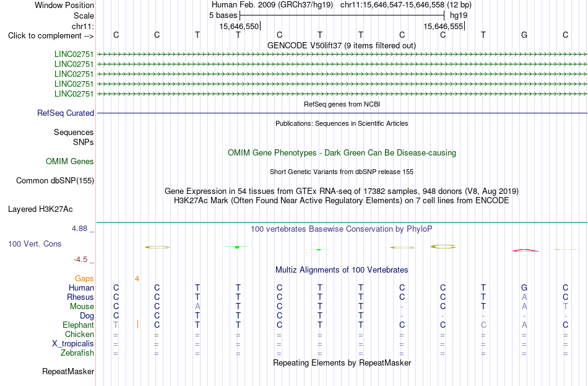
Task: Click the "hg19" label beside the scale bar
Action: [459, 15]
